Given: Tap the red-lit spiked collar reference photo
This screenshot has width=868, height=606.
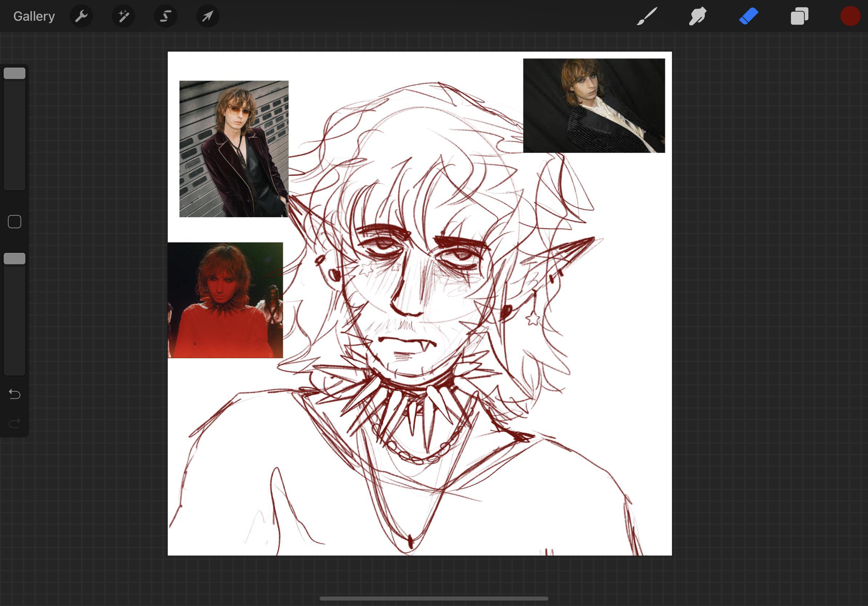Looking at the screenshot, I should click(225, 300).
